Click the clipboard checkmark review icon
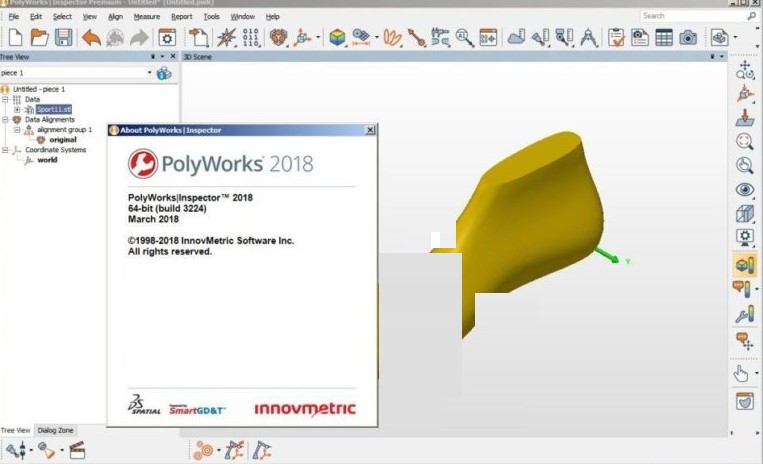The width and height of the screenshot is (763, 464). pyautogui.click(x=616, y=37)
